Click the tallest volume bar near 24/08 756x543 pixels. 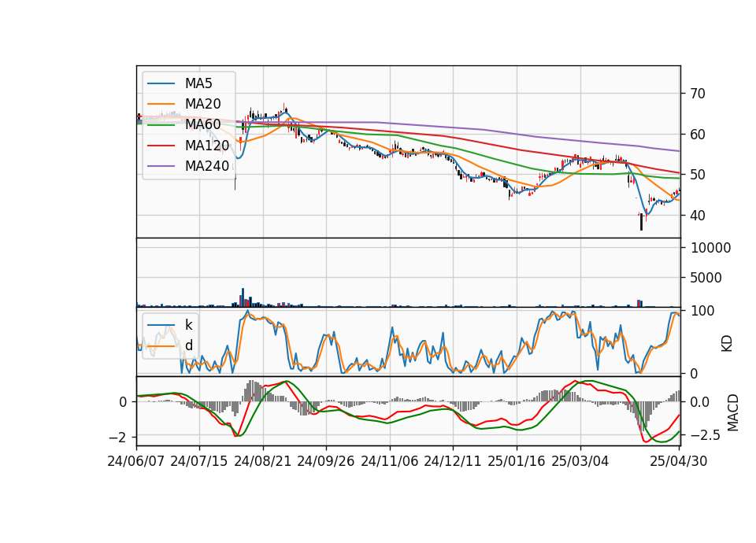pyautogui.click(x=243, y=297)
